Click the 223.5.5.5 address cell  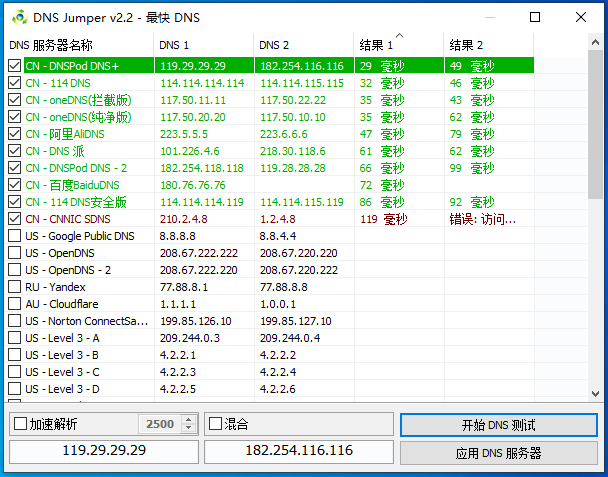(184, 134)
